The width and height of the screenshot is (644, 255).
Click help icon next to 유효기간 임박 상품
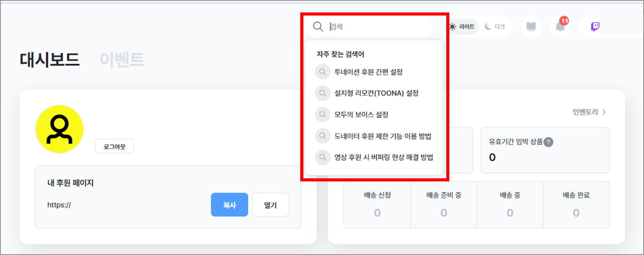coord(548,142)
